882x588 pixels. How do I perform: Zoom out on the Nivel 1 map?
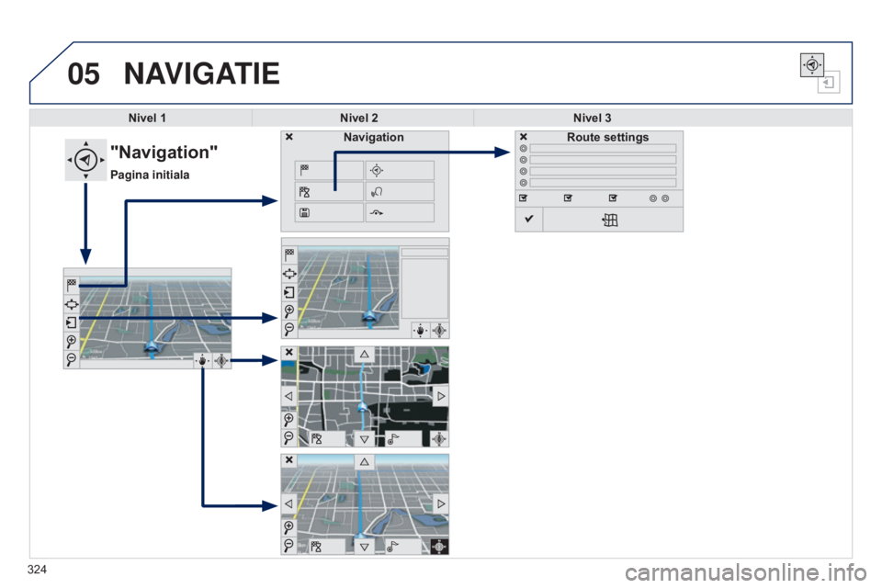72,359
